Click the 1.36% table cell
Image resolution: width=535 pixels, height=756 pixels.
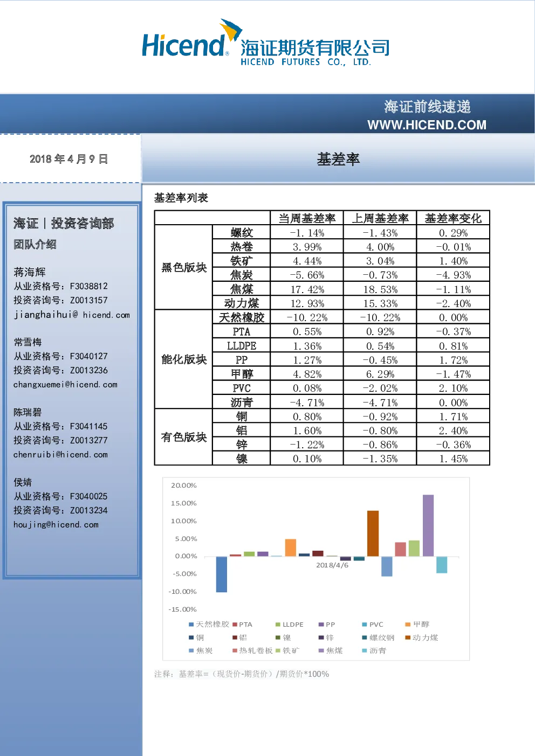pyautogui.click(x=307, y=346)
